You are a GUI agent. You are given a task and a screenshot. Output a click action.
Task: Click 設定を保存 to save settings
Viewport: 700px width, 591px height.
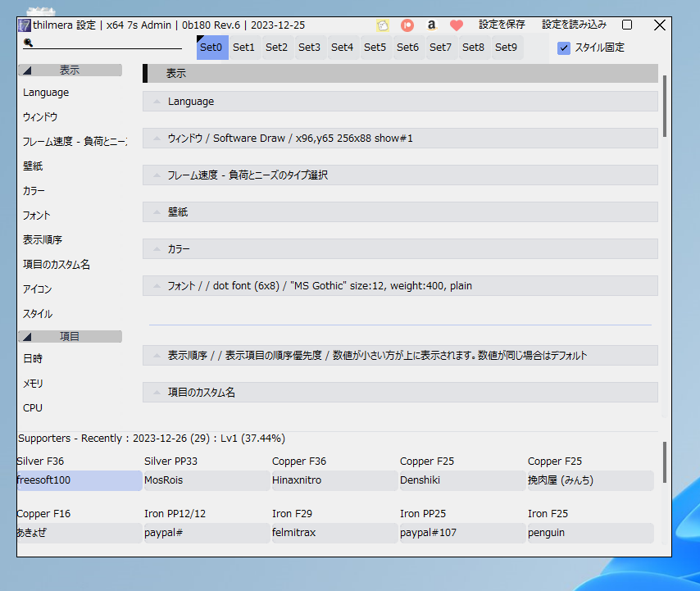[x=502, y=25]
